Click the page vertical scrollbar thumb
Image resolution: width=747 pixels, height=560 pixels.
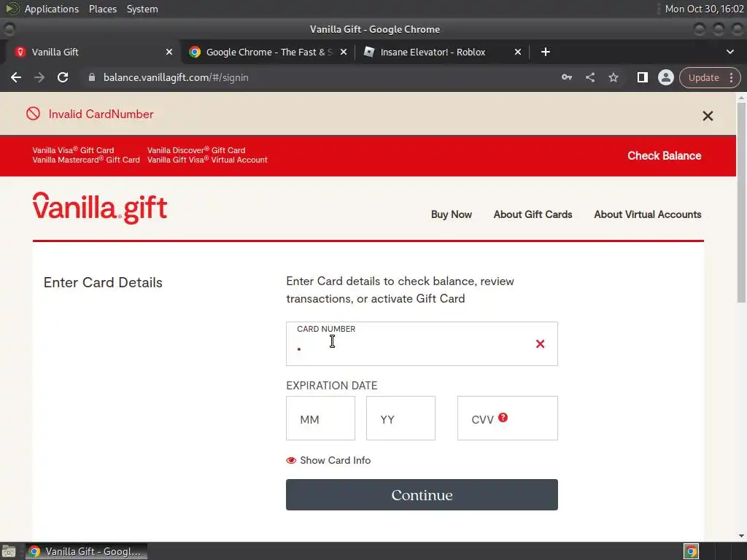(741, 203)
